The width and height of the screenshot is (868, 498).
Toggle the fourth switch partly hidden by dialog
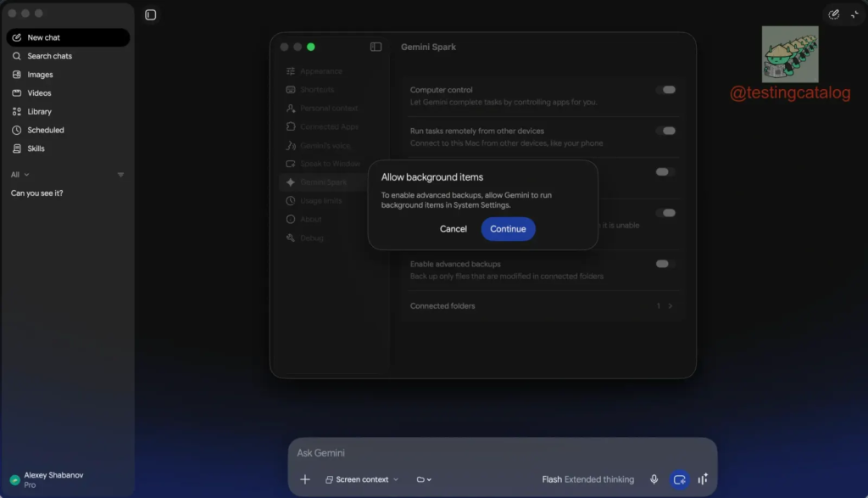pos(666,213)
